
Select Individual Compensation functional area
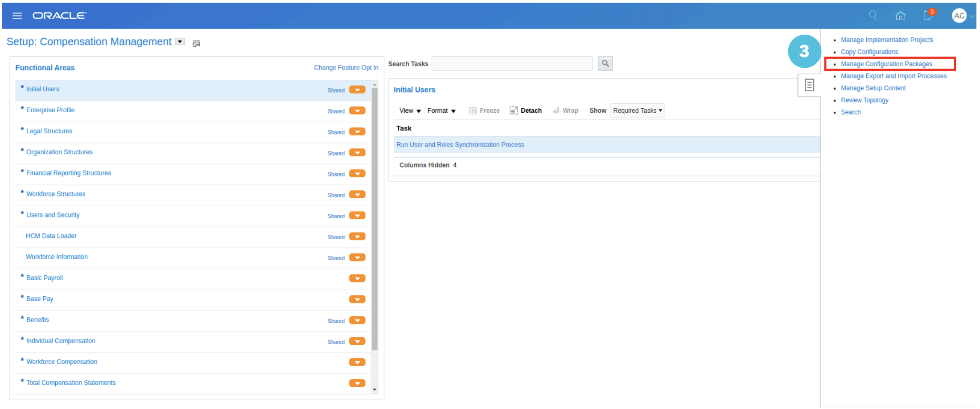click(x=61, y=340)
